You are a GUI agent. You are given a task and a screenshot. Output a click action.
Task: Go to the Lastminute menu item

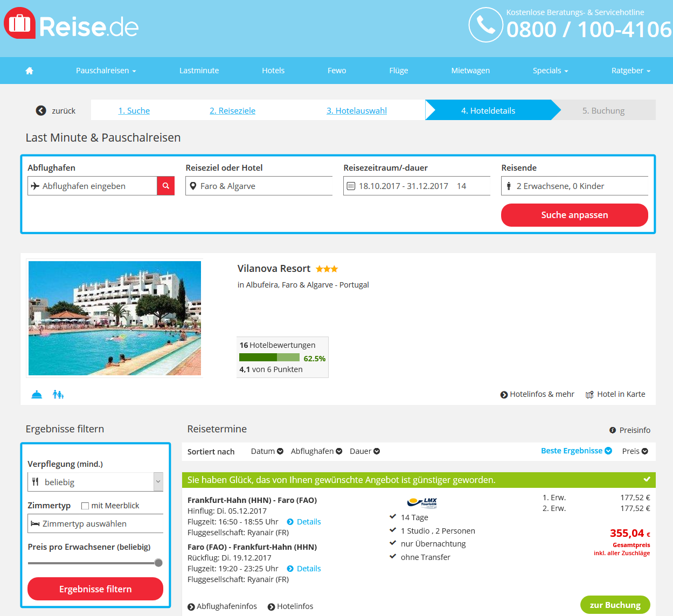pyautogui.click(x=199, y=71)
